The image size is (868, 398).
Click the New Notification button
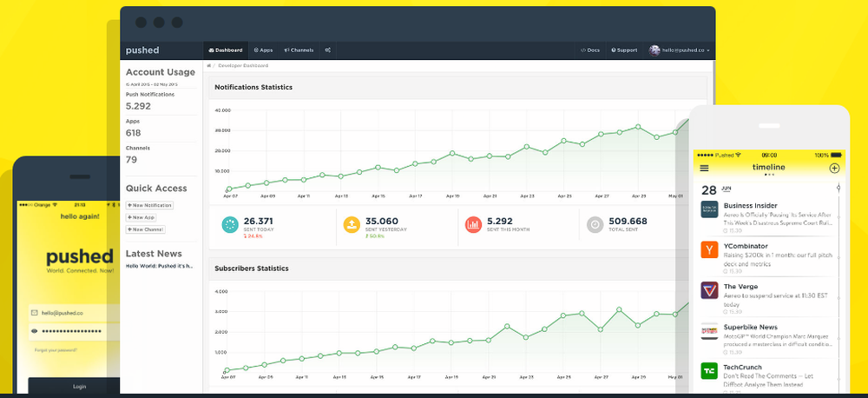[149, 205]
